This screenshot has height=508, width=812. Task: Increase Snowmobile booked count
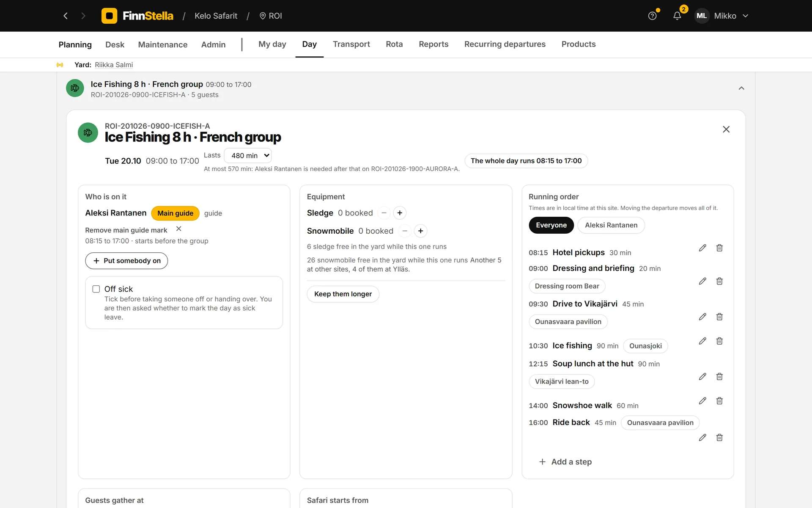420,231
